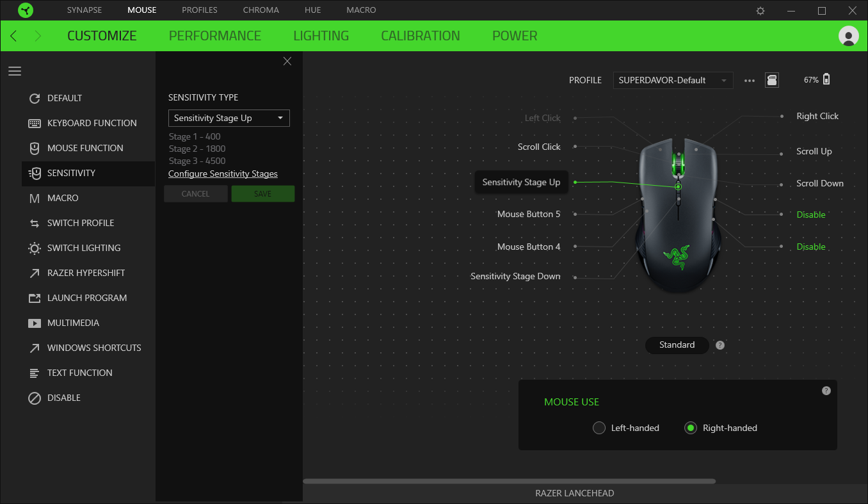Open the Profiles tab
Viewport: 868px width, 504px height.
(x=200, y=10)
